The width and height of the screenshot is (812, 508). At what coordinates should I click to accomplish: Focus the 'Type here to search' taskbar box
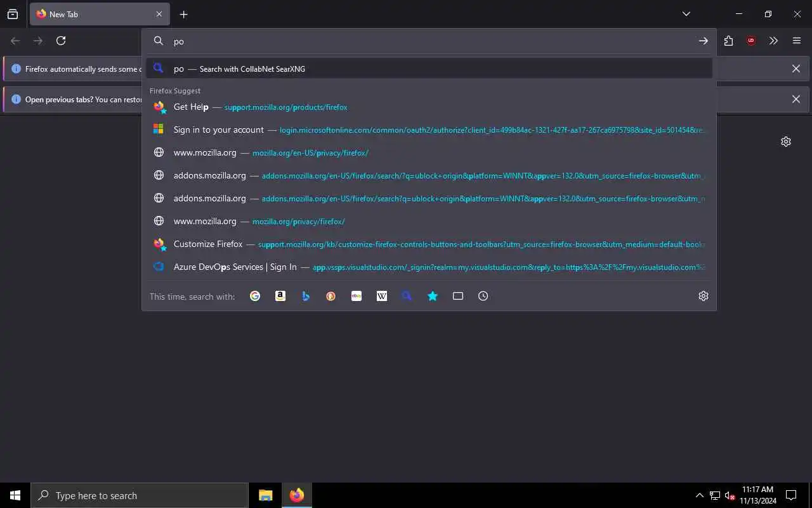click(x=140, y=495)
